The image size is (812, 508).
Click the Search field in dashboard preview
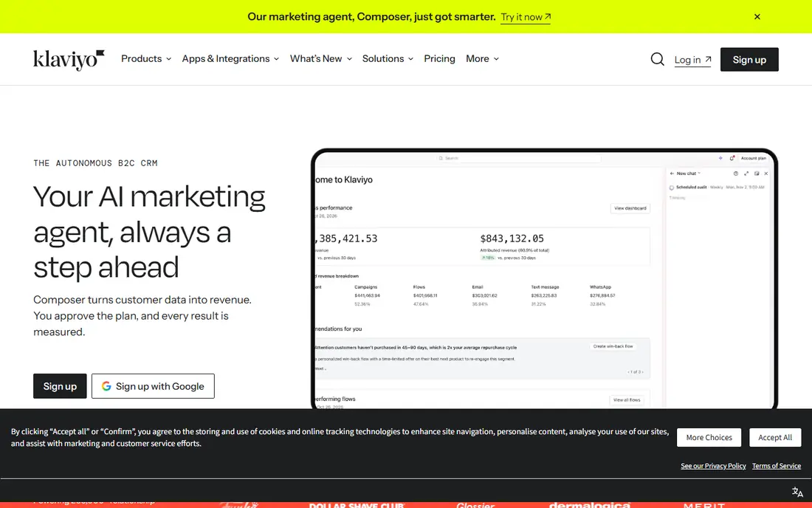click(518, 158)
